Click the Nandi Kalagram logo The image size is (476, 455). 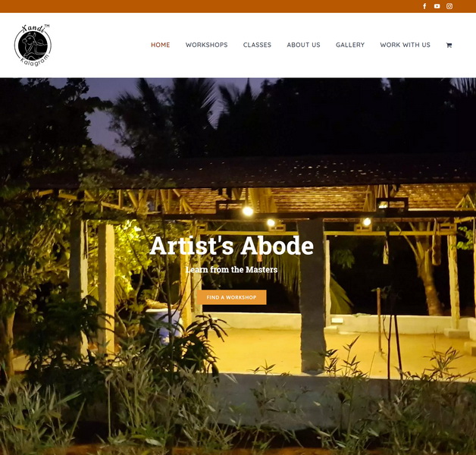click(x=33, y=45)
